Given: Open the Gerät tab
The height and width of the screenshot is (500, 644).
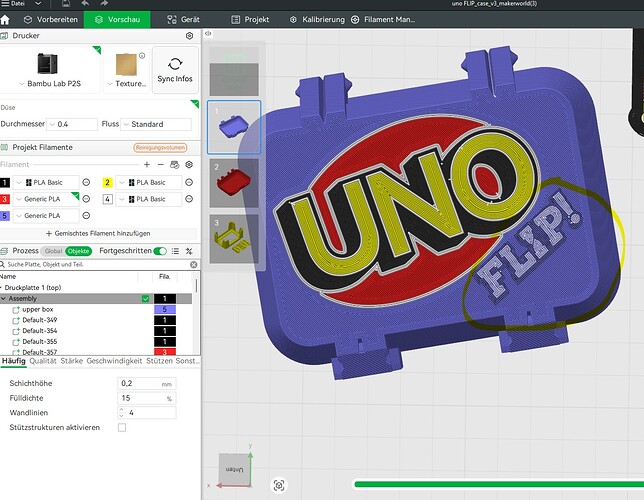Looking at the screenshot, I should coord(183,19).
